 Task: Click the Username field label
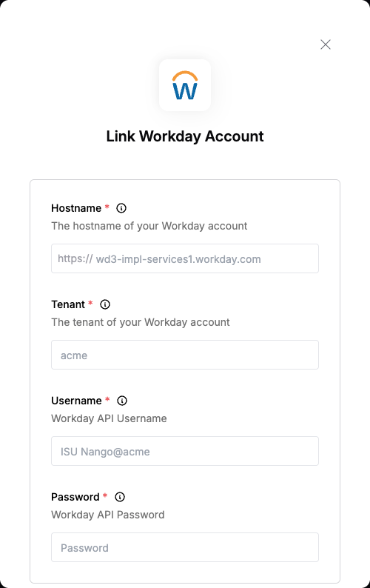[x=76, y=401]
